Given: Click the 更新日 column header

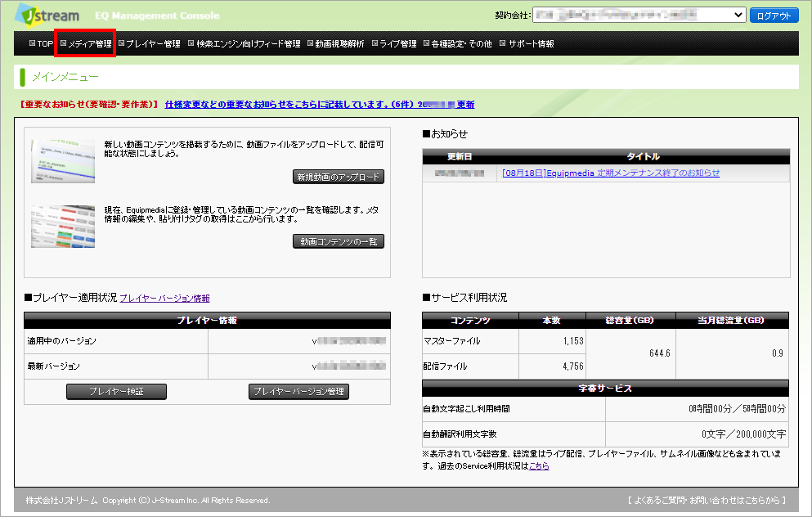Looking at the screenshot, I should tap(460, 156).
